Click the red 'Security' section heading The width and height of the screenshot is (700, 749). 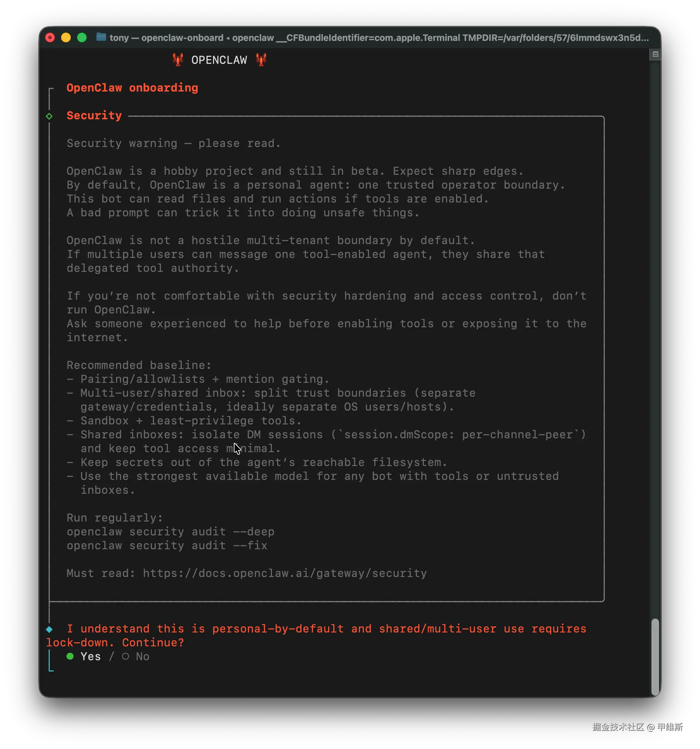point(94,115)
